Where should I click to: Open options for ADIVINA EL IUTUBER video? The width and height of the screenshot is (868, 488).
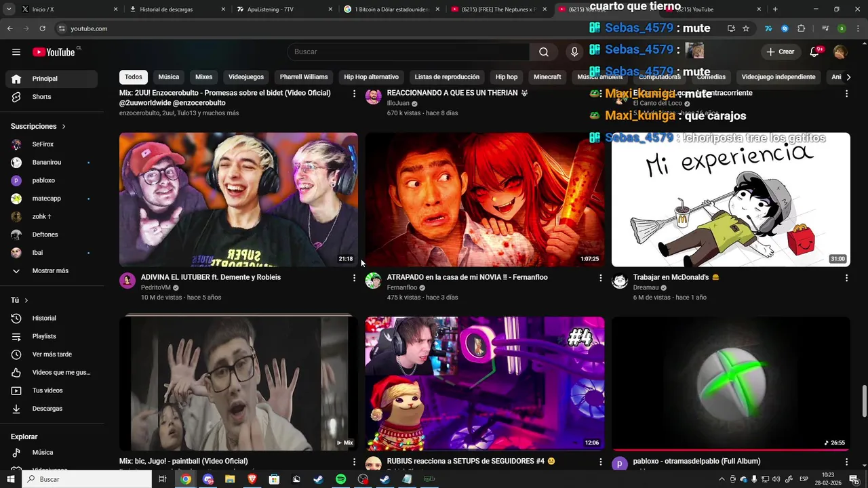[354, 278]
